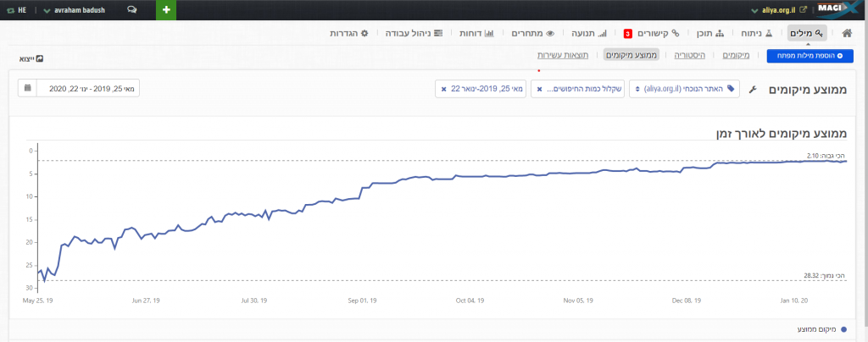
Task: Open the ניתוח analysis menu
Action: [756, 33]
